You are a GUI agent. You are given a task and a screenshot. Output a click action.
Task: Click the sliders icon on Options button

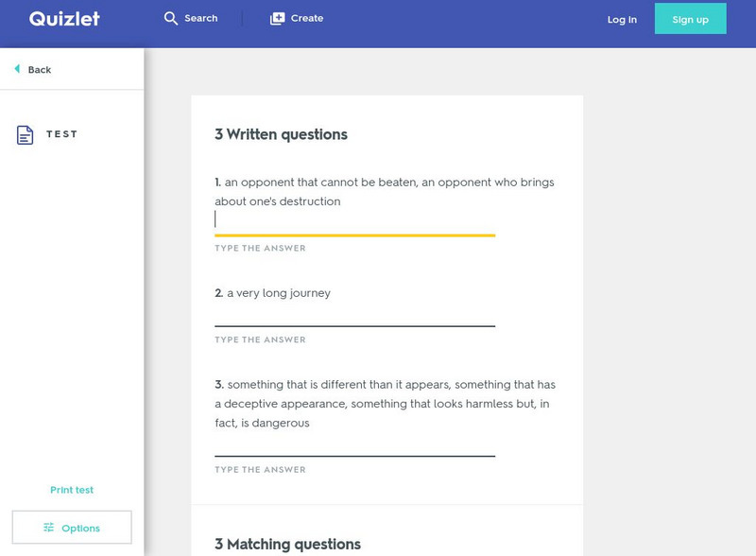49,528
